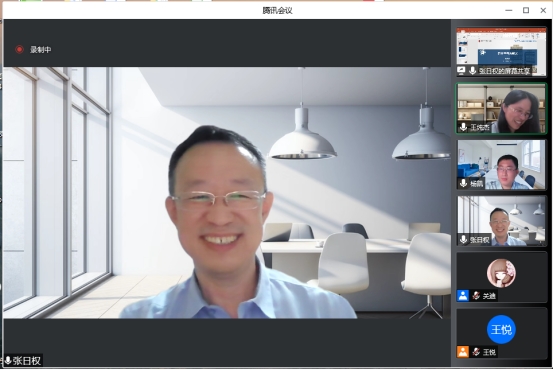Click blue person badge on 关迪 tile
Viewport: 554px width, 370px height.
[x=463, y=295]
